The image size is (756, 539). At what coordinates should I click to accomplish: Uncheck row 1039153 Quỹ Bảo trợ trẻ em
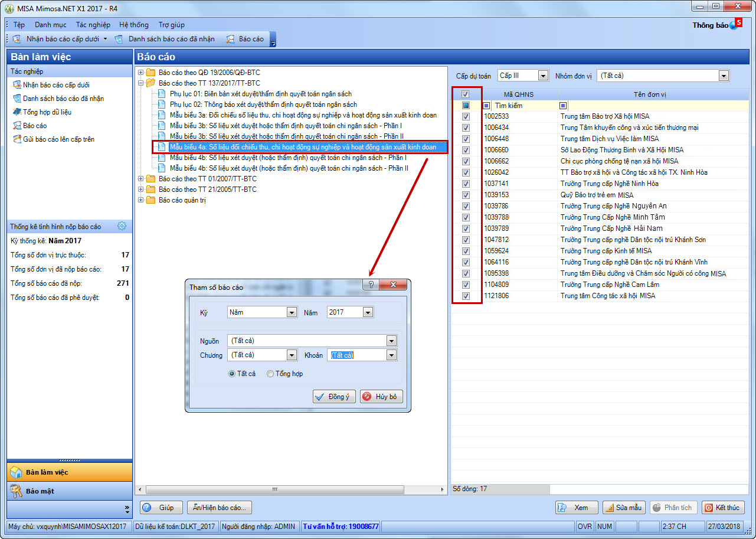pos(466,195)
